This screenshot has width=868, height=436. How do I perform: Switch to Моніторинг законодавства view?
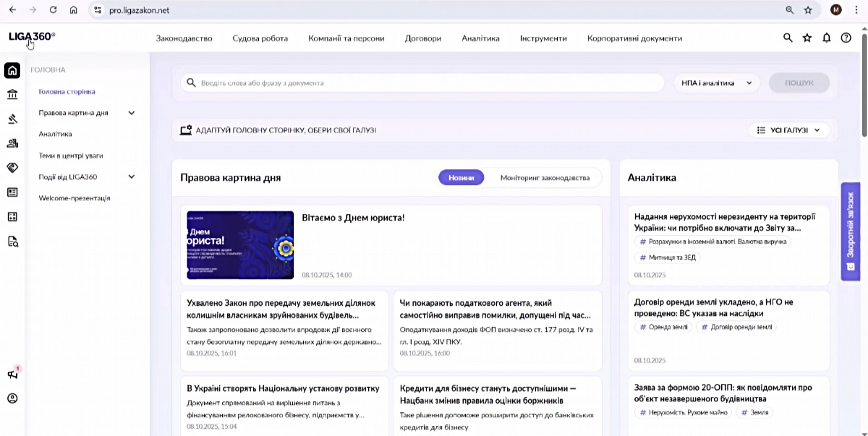point(545,178)
